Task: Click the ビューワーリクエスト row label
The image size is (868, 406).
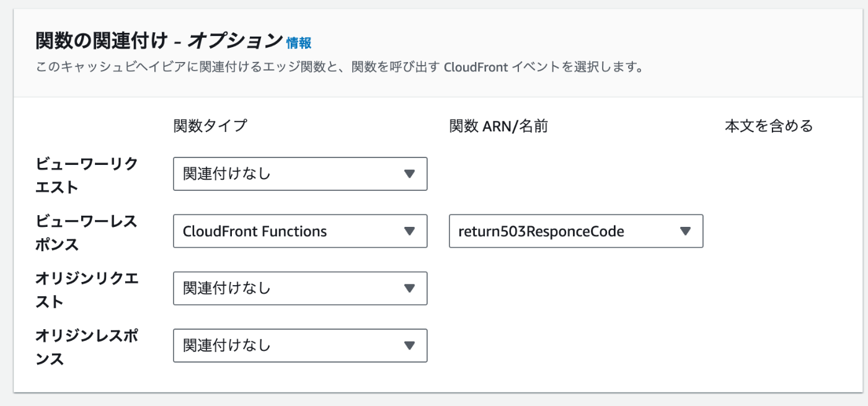Action: (x=87, y=175)
